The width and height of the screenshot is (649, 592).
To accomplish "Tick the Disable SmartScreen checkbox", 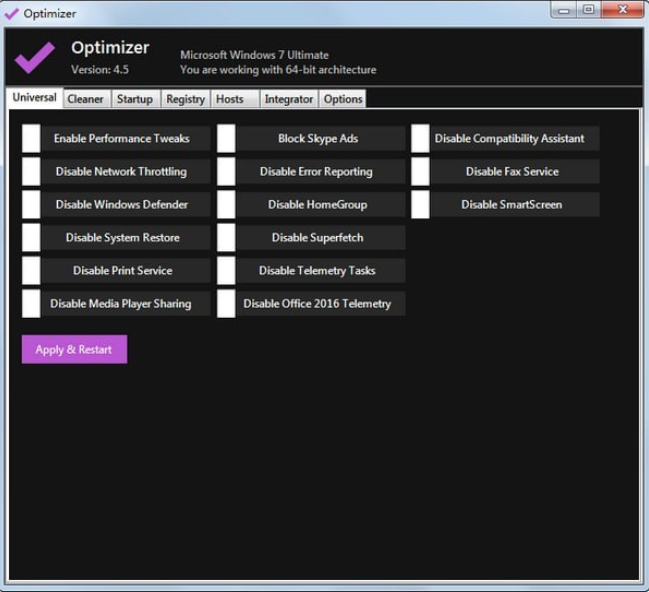I will [420, 205].
